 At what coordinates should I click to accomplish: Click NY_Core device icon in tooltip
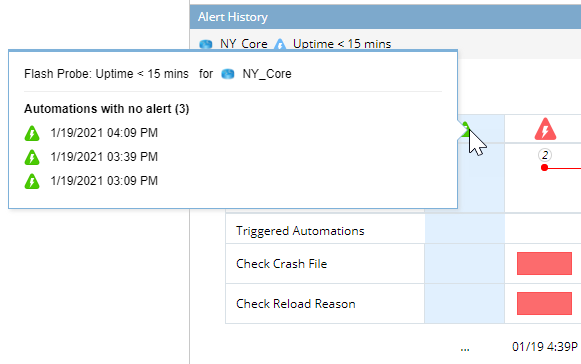click(x=228, y=74)
